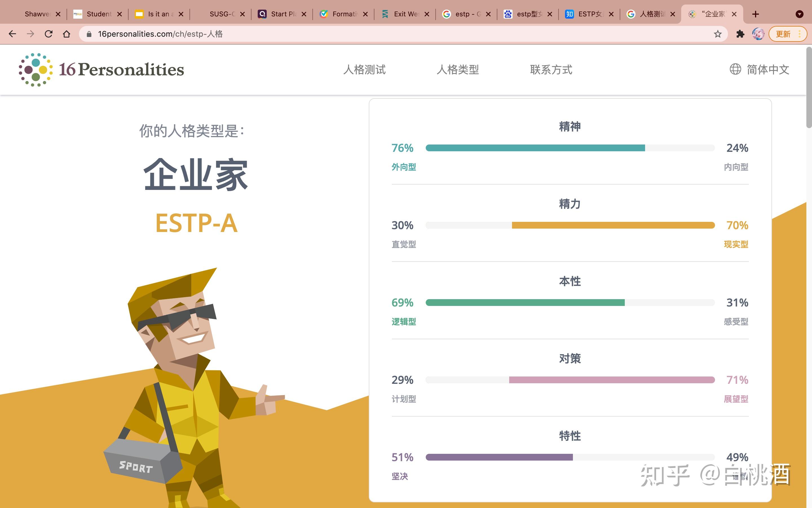This screenshot has width=812, height=508.
Task: Open a new browser tab
Action: 755,14
